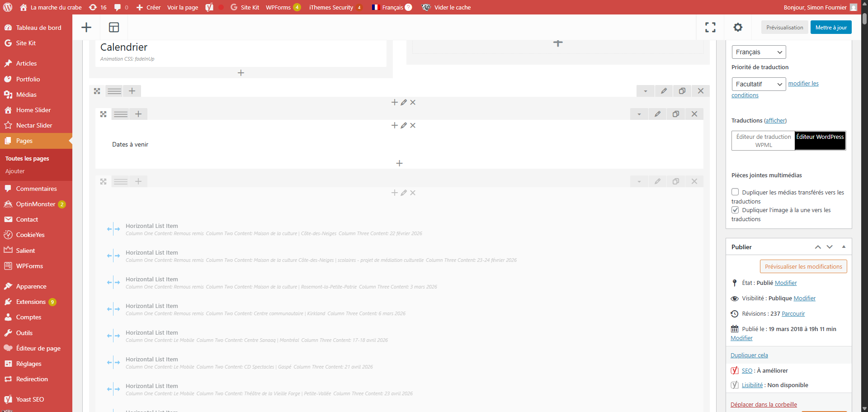Click the Mettre à jour button
The width and height of the screenshot is (868, 412).
831,28
